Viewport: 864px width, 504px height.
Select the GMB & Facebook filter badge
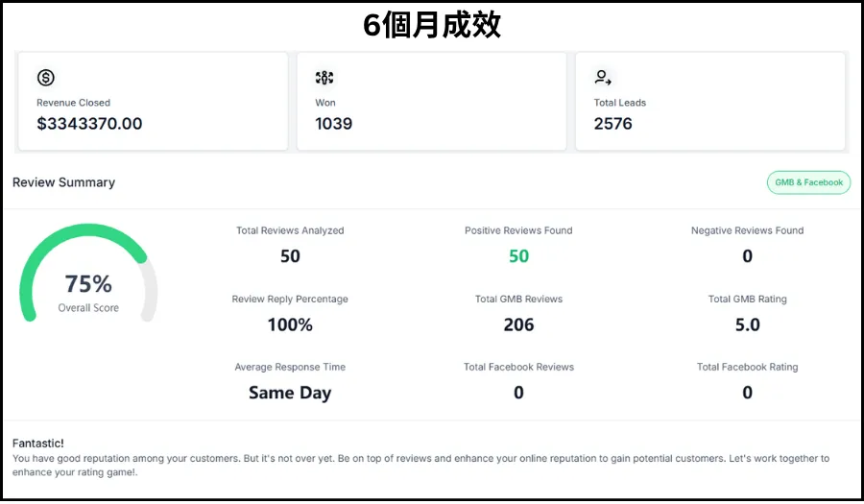(x=808, y=182)
